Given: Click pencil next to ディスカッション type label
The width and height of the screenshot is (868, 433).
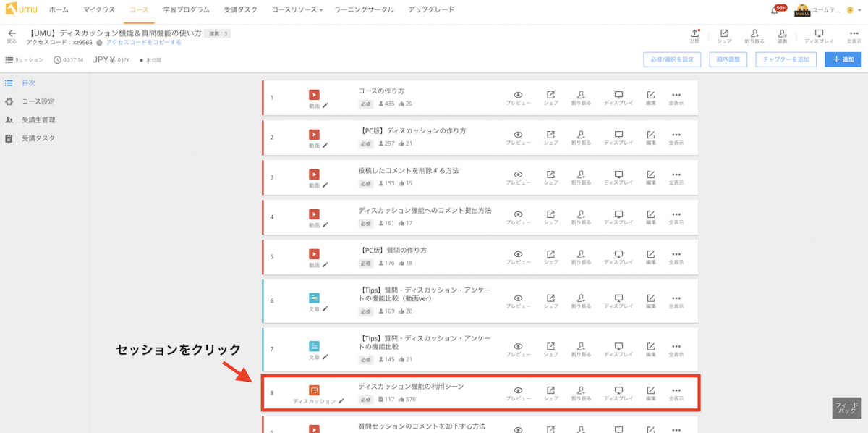Looking at the screenshot, I should 341,401.
